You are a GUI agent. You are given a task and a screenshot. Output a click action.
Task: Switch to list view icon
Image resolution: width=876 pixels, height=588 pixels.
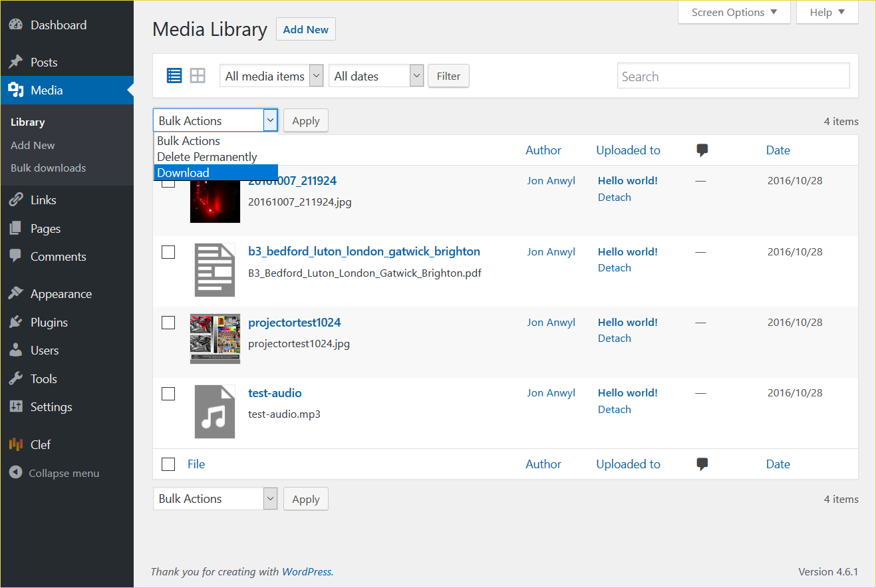pos(174,76)
